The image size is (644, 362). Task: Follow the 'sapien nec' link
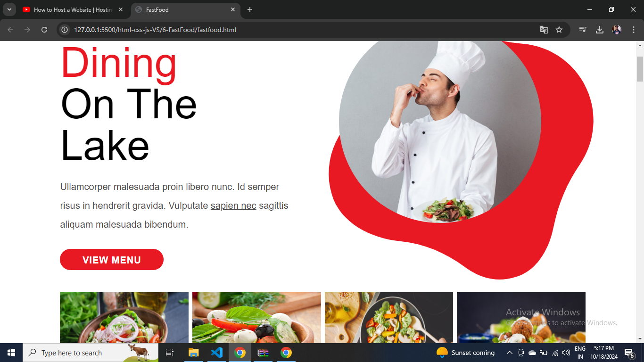click(x=233, y=206)
